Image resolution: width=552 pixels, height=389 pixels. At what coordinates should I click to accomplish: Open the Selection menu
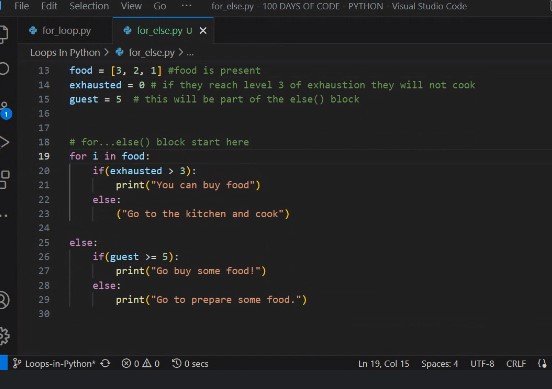click(x=89, y=6)
